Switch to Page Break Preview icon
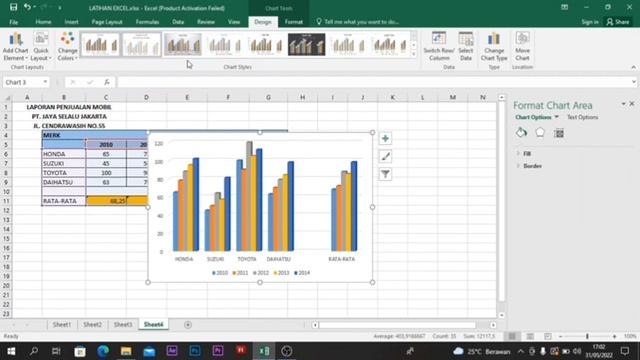640x360 pixels. [548, 336]
